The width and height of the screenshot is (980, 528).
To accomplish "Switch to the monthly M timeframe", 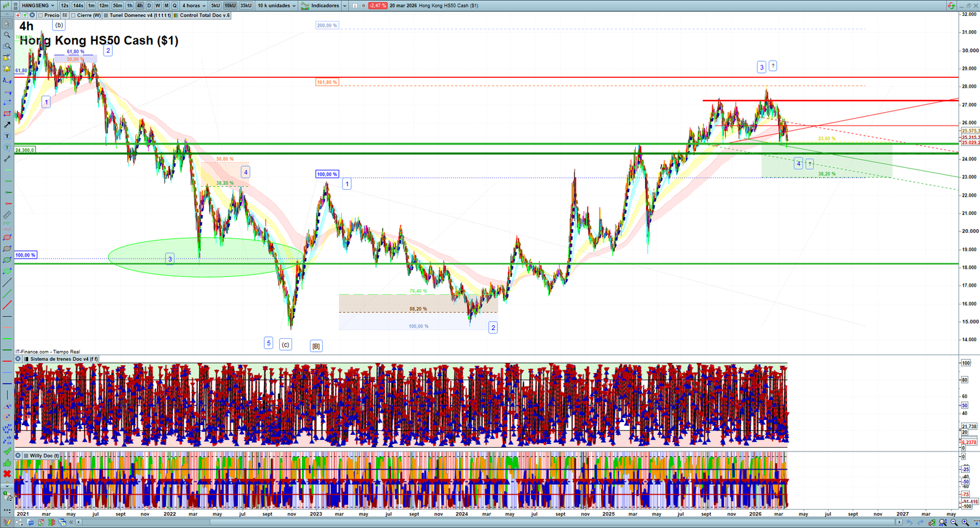I will pos(166,6).
